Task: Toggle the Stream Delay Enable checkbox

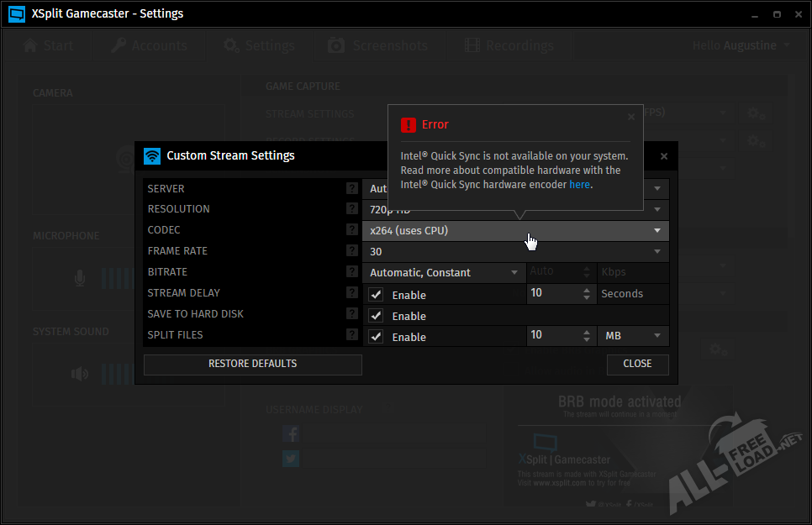Action: 377,295
